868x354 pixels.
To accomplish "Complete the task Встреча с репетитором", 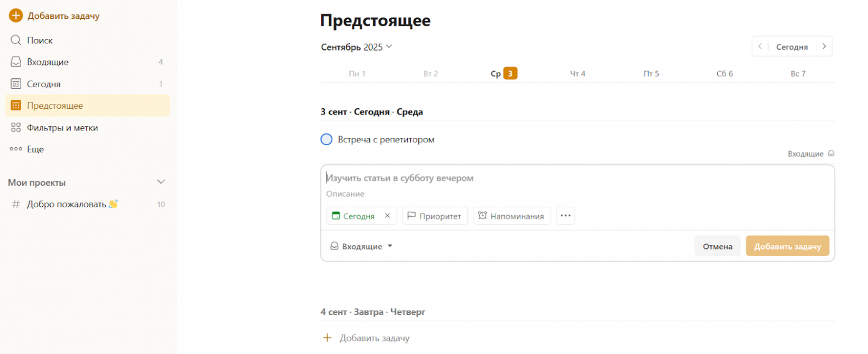I will coord(326,139).
